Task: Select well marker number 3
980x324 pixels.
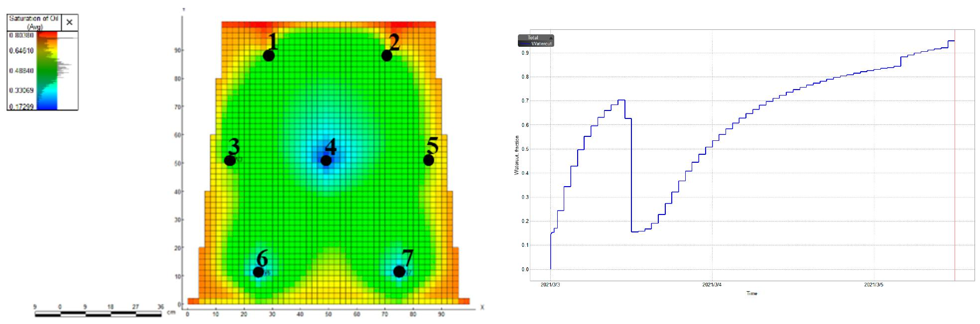Action: point(230,160)
